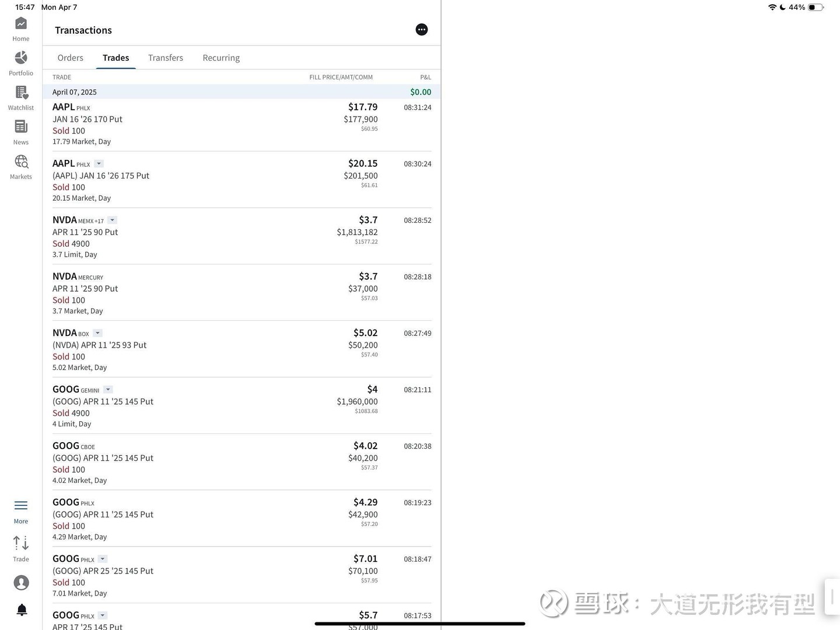Image resolution: width=840 pixels, height=630 pixels.
Task: Select the '5.02 Market, Day' order text
Action: tap(79, 367)
